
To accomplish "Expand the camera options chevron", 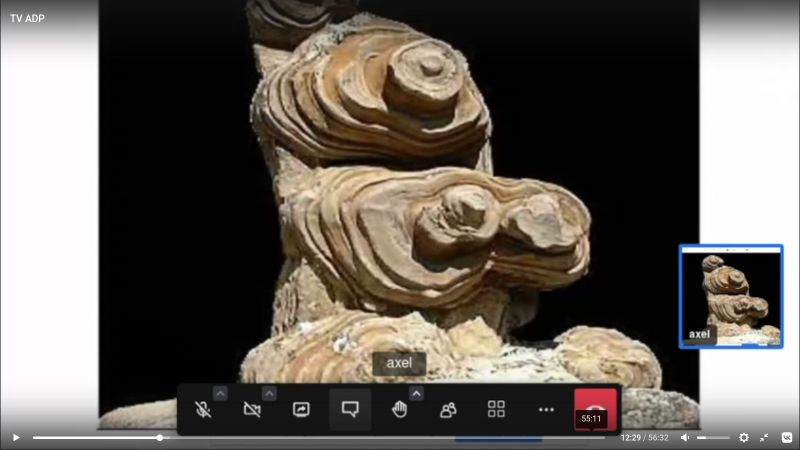I will (x=269, y=393).
